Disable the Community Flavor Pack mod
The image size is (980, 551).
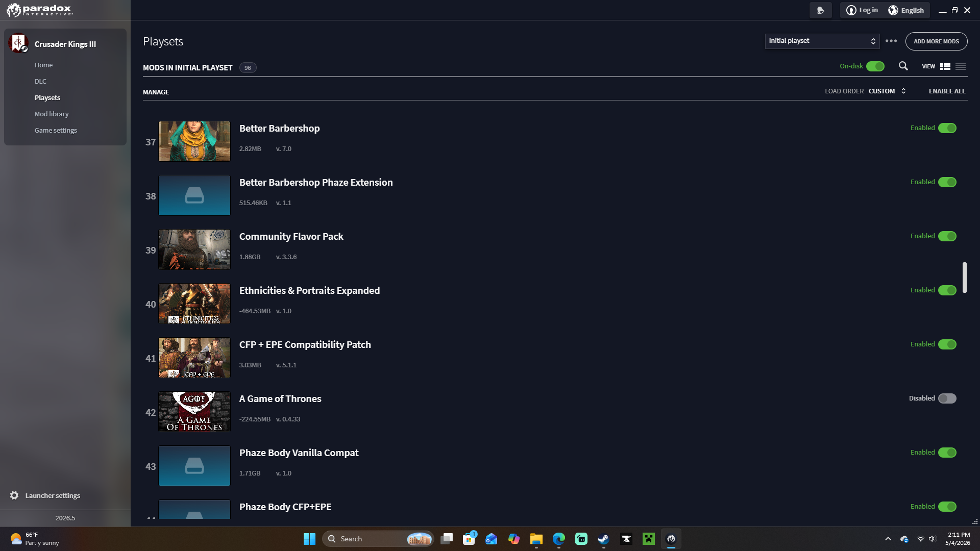[x=947, y=236]
